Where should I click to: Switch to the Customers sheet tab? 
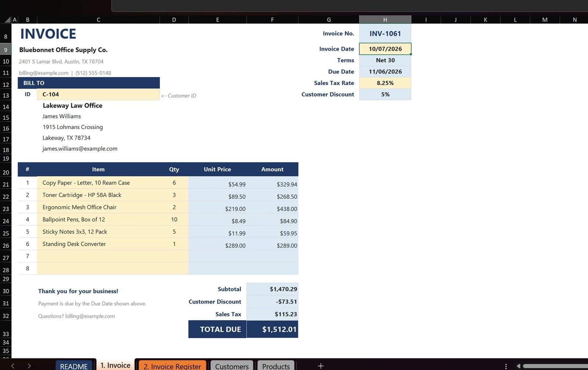pyautogui.click(x=232, y=366)
